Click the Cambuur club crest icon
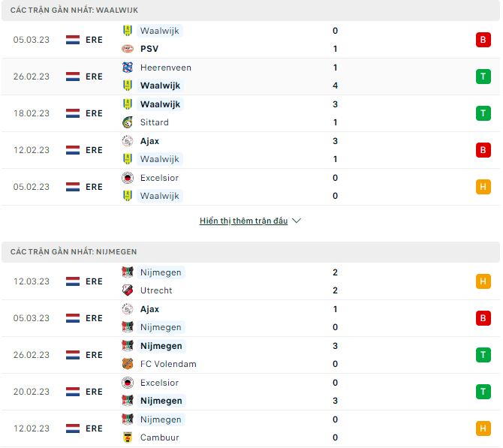Screen dimensions: 503x448 point(128,437)
